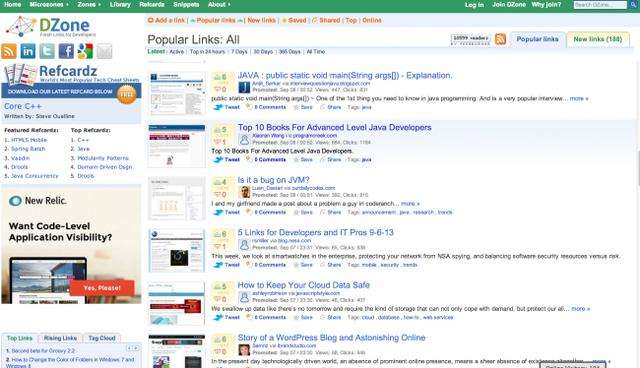Vote up the JAVA public static void main link
Screen dimensions: 640x368
tap(220, 77)
